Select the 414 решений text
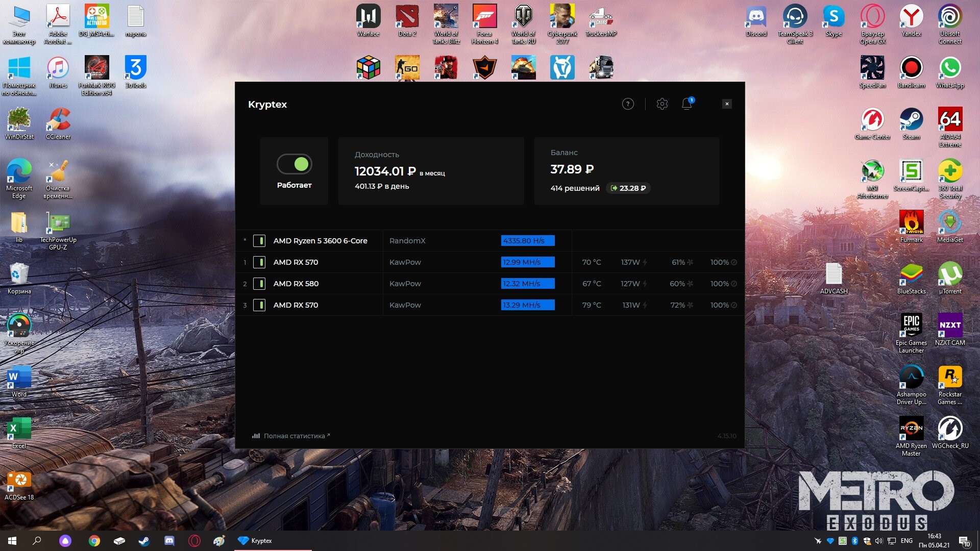 (x=575, y=188)
